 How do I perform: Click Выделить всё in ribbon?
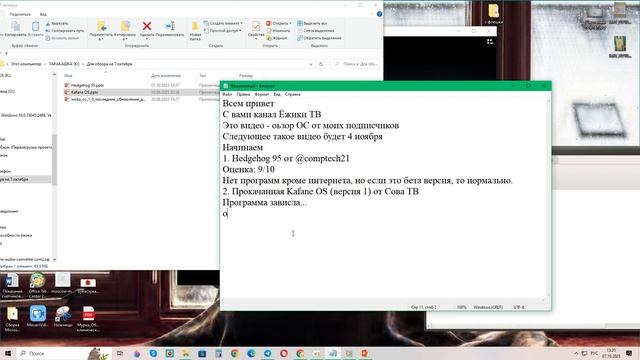(312, 23)
